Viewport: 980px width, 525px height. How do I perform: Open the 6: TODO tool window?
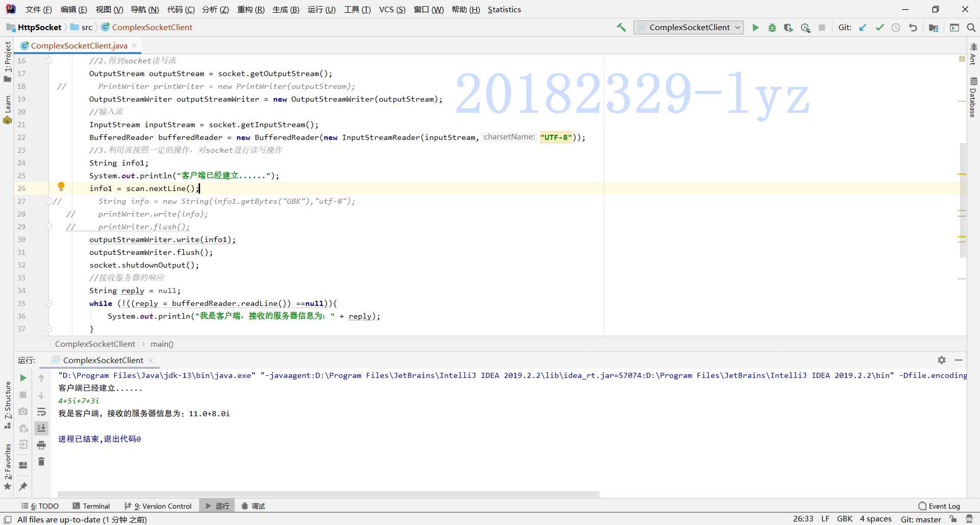tap(40, 506)
